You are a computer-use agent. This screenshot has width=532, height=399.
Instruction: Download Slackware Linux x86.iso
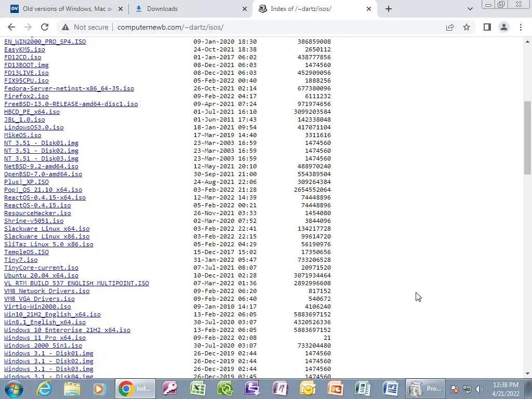coord(47,236)
